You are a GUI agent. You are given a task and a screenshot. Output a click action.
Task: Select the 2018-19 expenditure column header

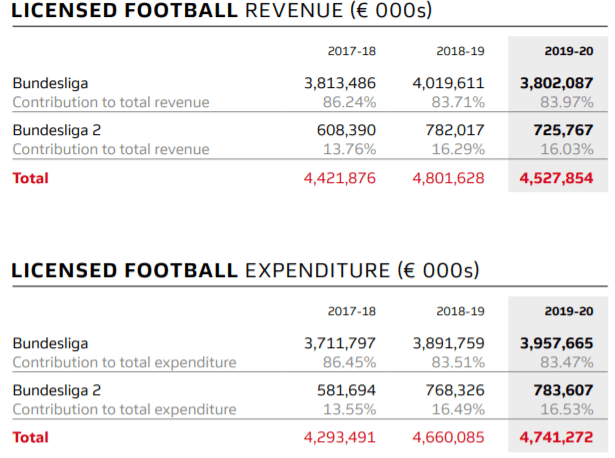pyautogui.click(x=460, y=311)
